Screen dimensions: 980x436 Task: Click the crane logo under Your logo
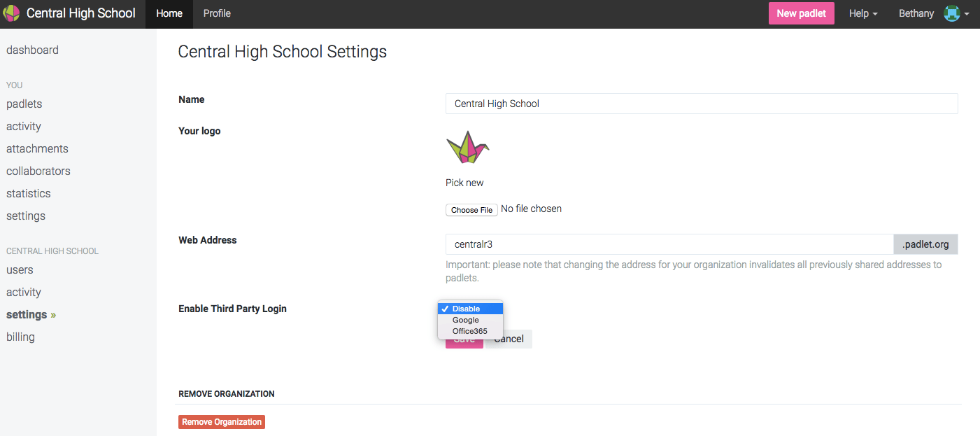click(x=467, y=146)
